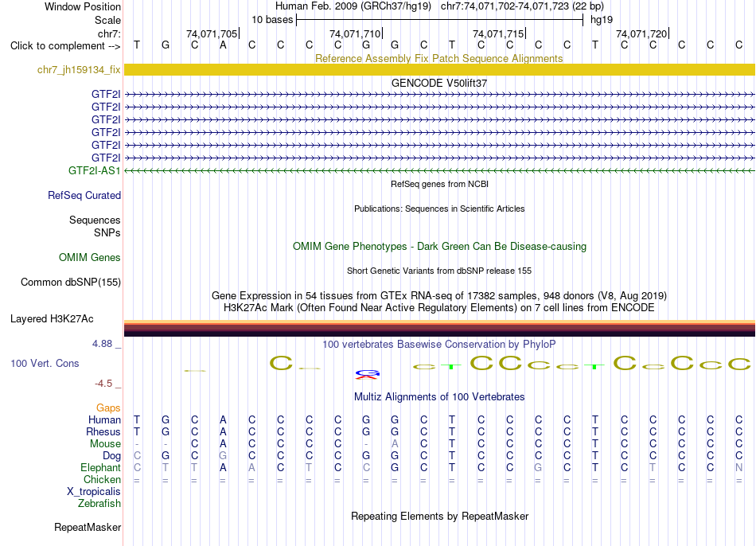Select the Human alignment row label
The height and width of the screenshot is (546, 756).
[104, 420]
